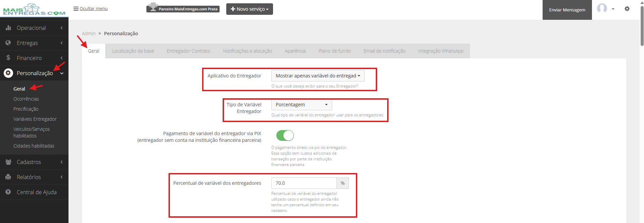The image size is (644, 223).
Task: Expand the Entregas menu chevron
Action: [62, 43]
